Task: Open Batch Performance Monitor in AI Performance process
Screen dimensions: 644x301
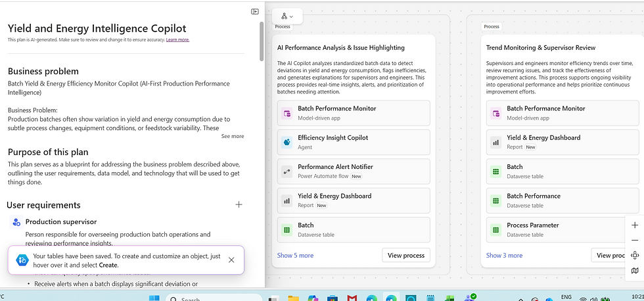Action: click(x=354, y=113)
